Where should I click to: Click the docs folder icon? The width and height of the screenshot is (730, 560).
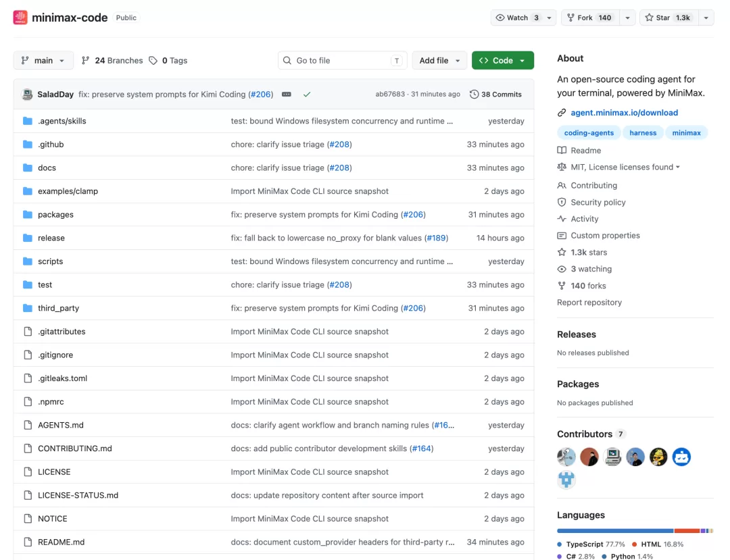[x=28, y=168]
